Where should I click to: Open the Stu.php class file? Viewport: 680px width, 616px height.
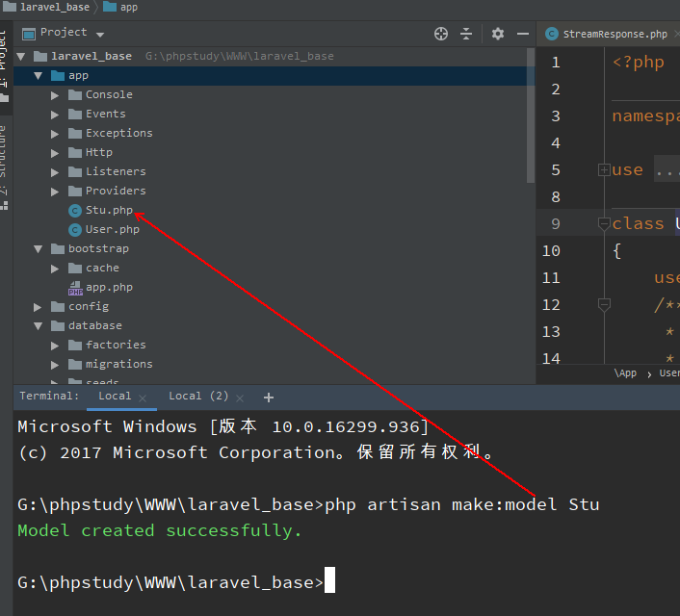108,210
